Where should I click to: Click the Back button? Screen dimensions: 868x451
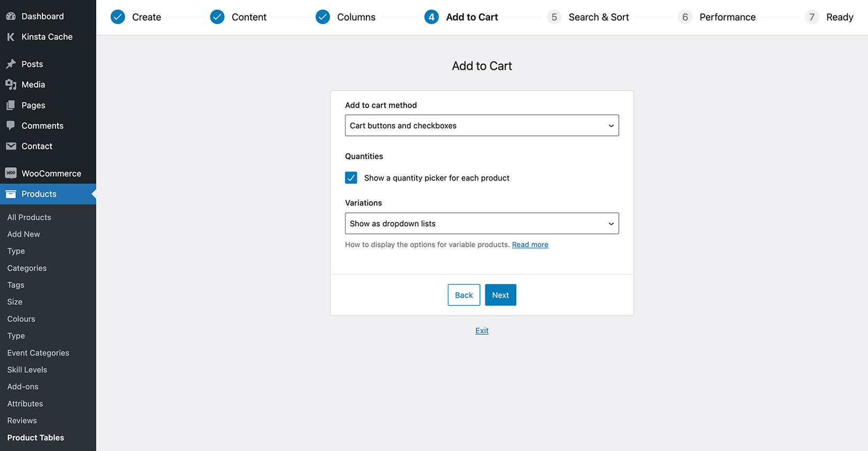(464, 295)
